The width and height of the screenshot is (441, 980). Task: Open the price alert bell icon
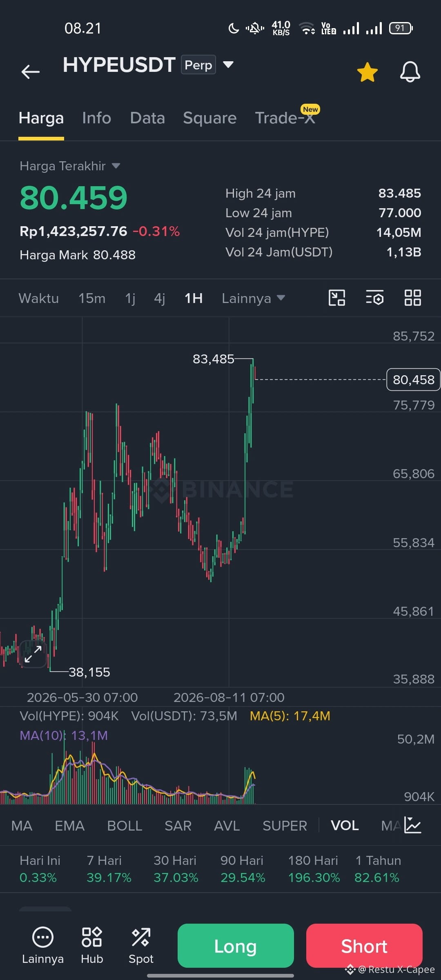click(410, 72)
